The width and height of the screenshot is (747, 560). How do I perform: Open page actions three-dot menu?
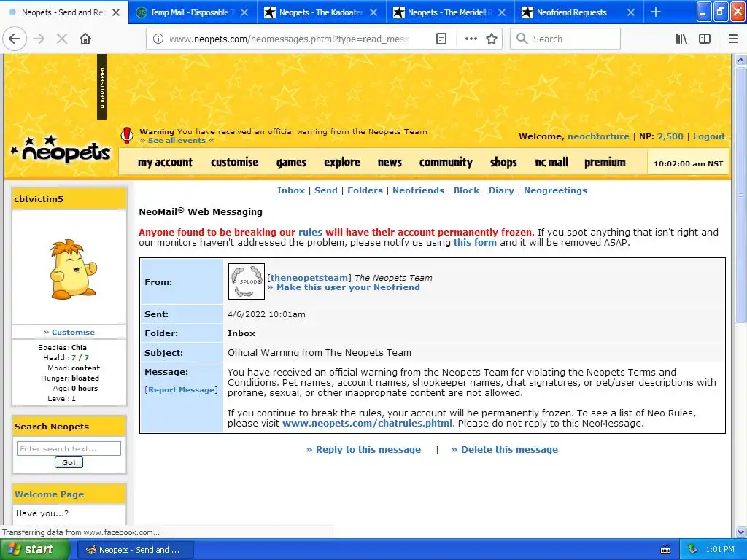(471, 39)
